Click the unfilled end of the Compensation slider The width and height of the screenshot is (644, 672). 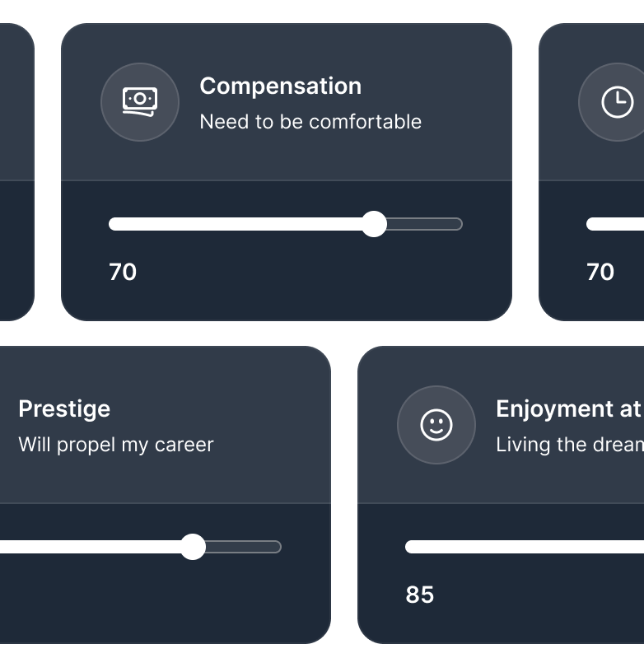pyautogui.click(x=427, y=224)
